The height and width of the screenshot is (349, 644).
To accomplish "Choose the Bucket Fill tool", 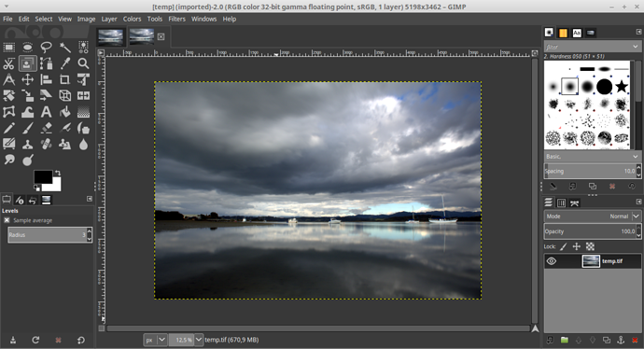I will coord(65,112).
